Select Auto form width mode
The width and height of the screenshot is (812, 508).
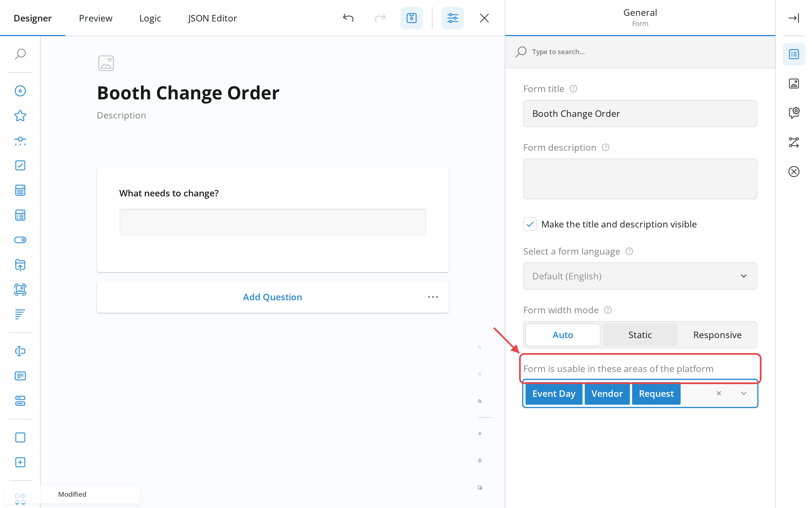tap(563, 335)
